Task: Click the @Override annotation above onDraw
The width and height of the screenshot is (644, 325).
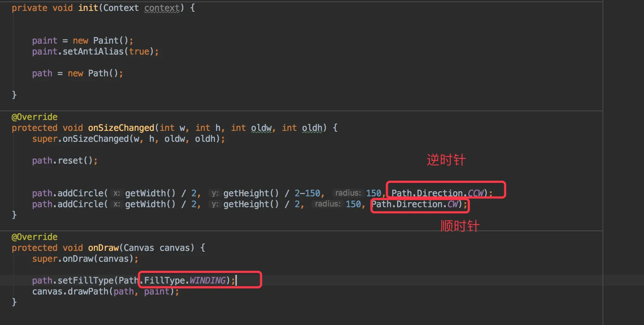Action: coord(35,237)
